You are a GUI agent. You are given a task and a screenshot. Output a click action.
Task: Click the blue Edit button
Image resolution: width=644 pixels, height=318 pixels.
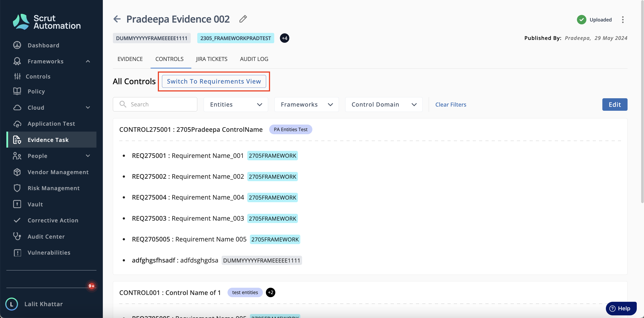(614, 104)
